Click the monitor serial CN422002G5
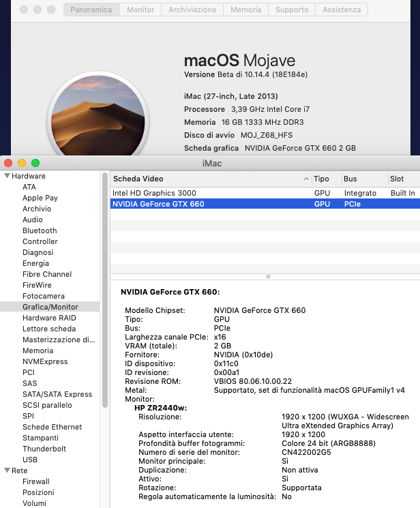Screen dimensions: 420x508 [306, 452]
